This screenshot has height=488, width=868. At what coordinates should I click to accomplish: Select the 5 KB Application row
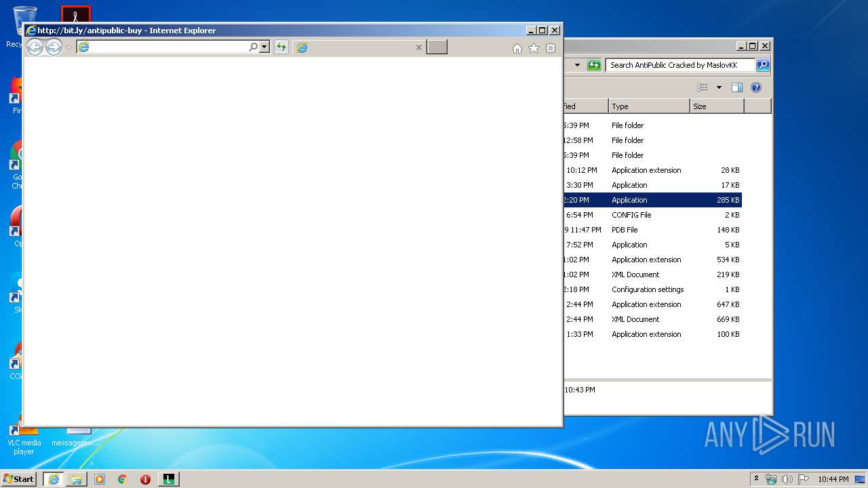pyautogui.click(x=652, y=245)
